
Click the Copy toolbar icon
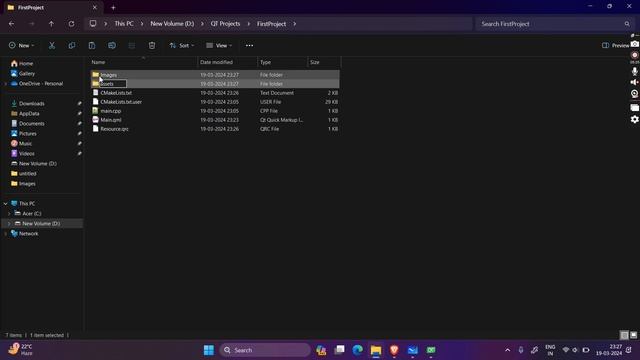click(72, 46)
